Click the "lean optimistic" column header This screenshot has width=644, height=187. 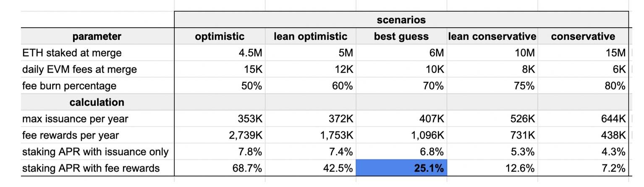point(311,36)
